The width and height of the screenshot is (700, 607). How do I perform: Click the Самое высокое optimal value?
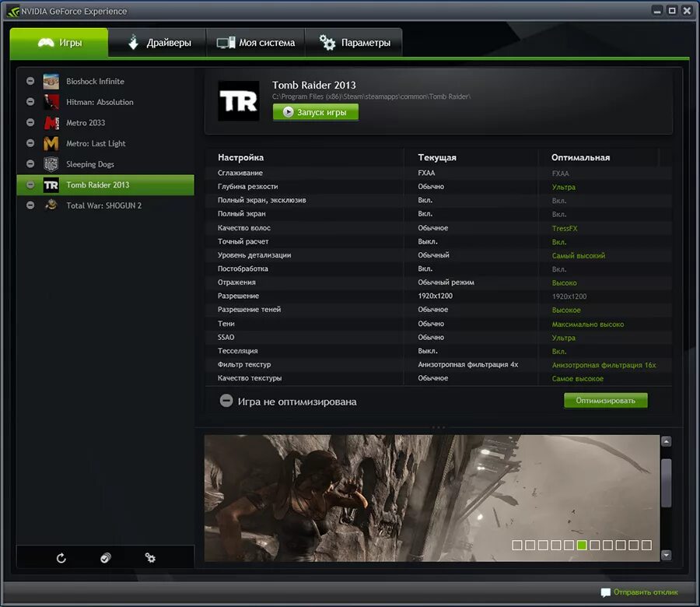(x=577, y=379)
